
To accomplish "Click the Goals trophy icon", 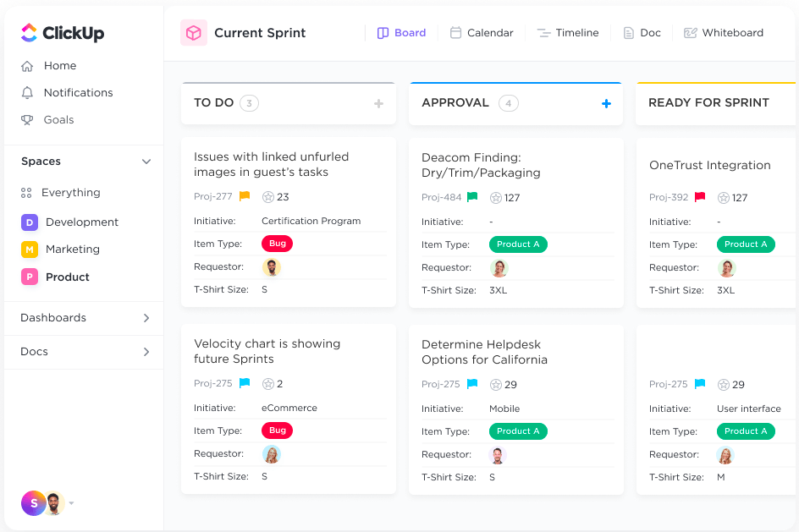I will point(27,120).
